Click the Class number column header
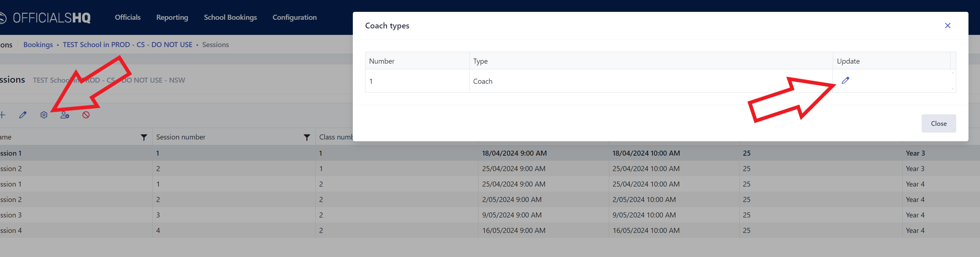 pyautogui.click(x=336, y=137)
